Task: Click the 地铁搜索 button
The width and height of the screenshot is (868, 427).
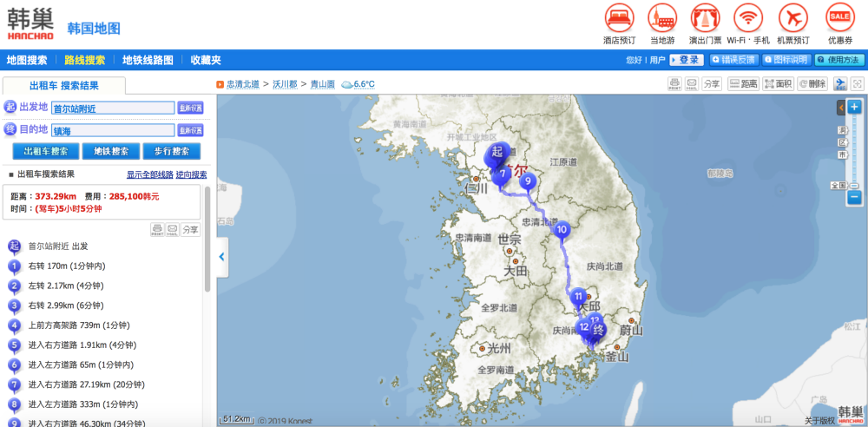Action: pos(110,151)
